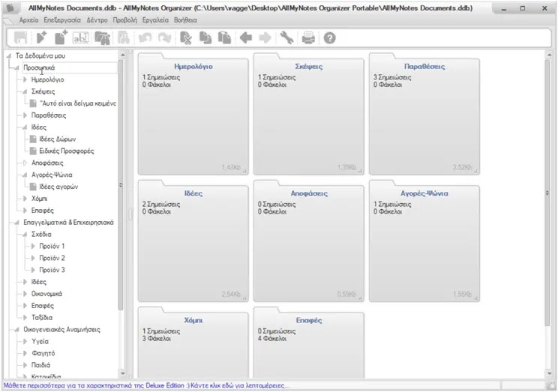558x392 pixels.
Task: Open the Αρχείο menu
Action: click(28, 20)
